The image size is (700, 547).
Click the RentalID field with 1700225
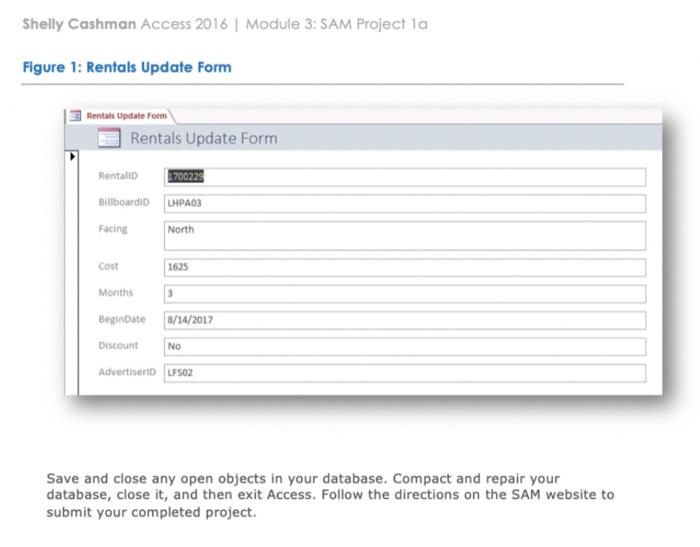(405, 177)
